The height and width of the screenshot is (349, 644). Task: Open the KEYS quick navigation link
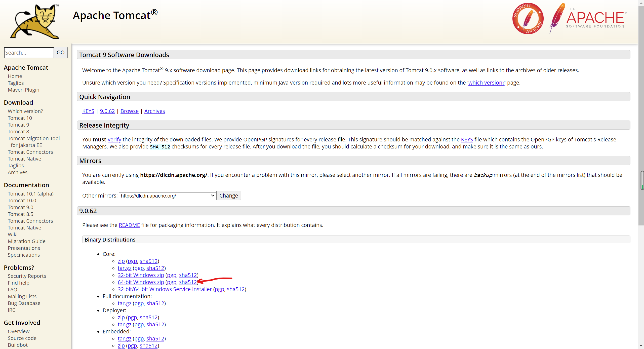pos(88,111)
